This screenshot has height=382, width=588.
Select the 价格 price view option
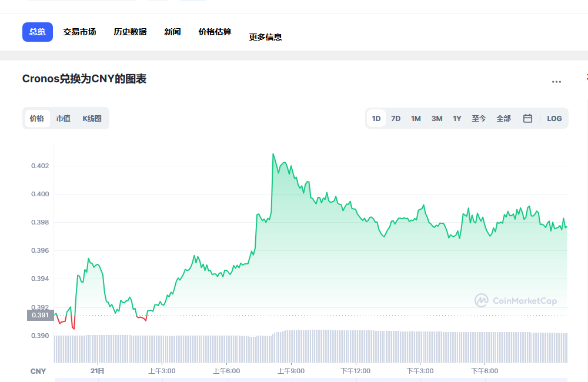click(x=37, y=118)
